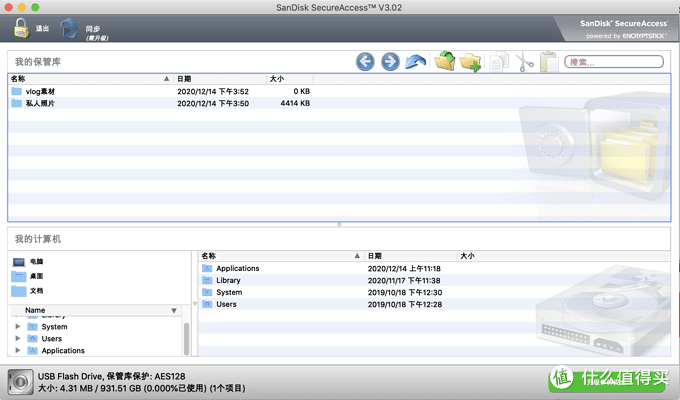Click the lock icon to log out
Image resolution: width=680 pixels, height=400 pixels.
click(21, 28)
